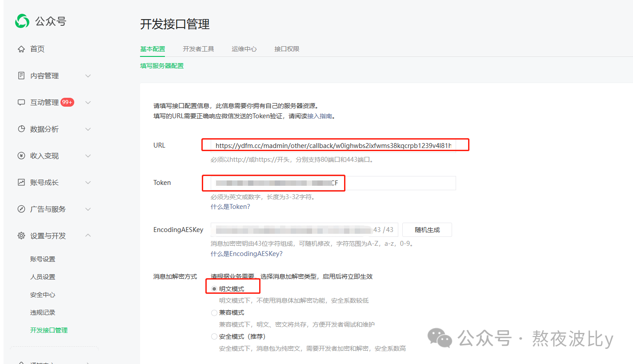Viewport: 633px width, 364px height.
Task: Click the 收入变现 yen coin icon
Action: point(21,156)
